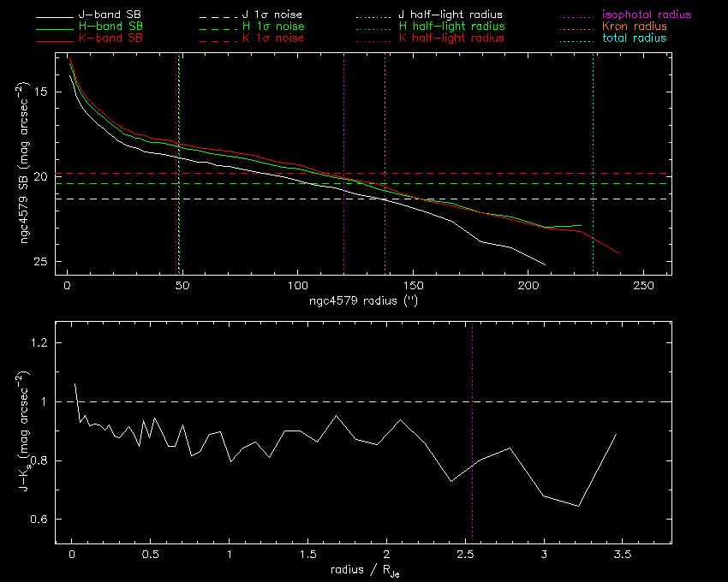Select the J half-light radius legend label
The width and height of the screenshot is (728, 582).
[451, 15]
